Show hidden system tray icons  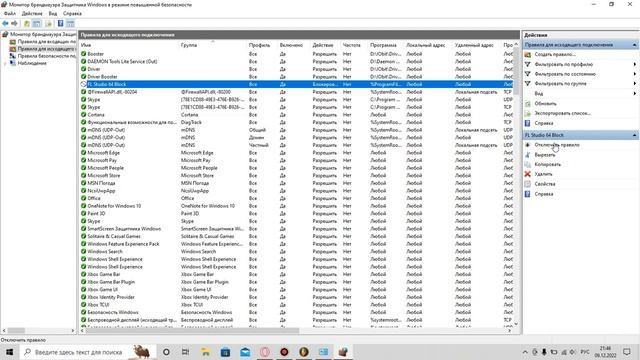click(x=525, y=352)
